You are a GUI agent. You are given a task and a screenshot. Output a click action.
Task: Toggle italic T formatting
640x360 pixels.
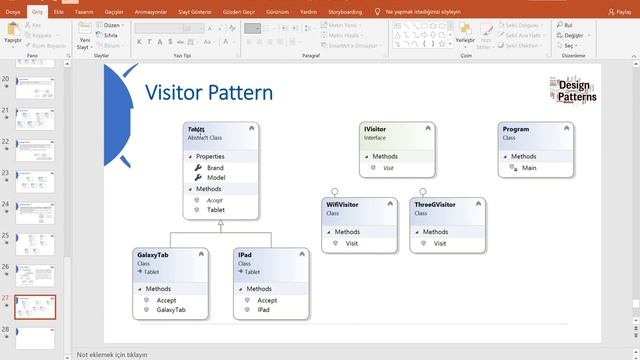pos(149,42)
